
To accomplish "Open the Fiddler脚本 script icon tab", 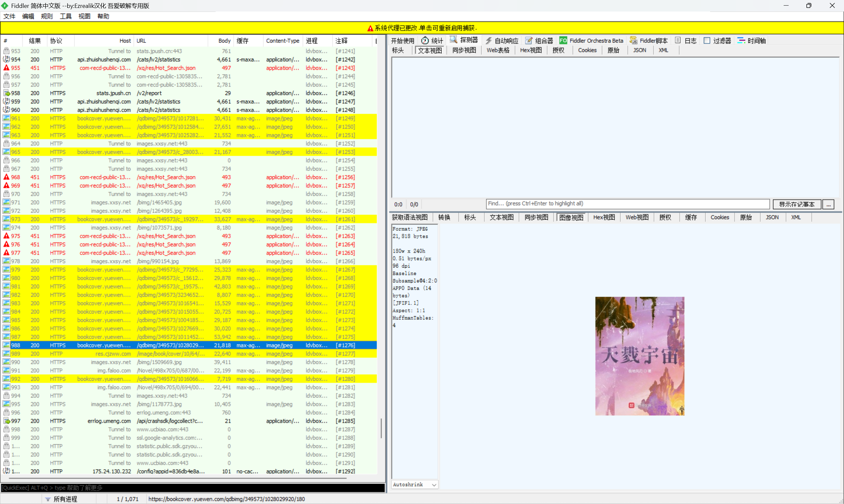I will coord(633,41).
